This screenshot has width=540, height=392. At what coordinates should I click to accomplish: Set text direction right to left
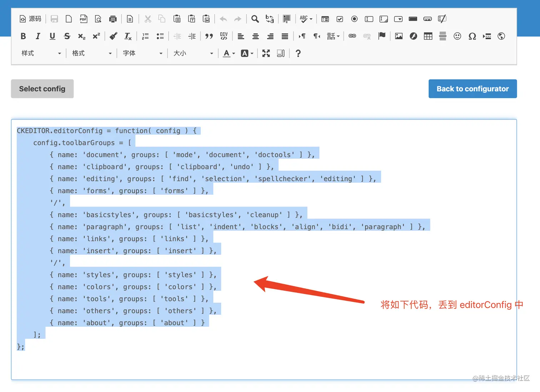point(317,36)
